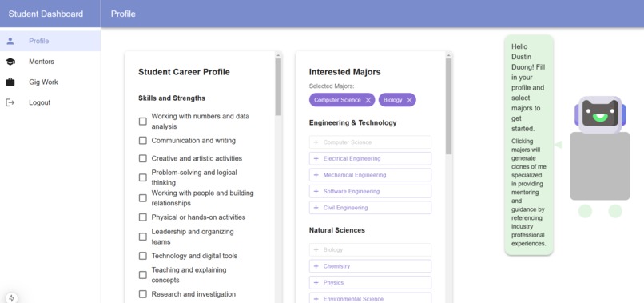Tick Creative and artistic activities checkbox
644x303 pixels.
[x=142, y=158]
